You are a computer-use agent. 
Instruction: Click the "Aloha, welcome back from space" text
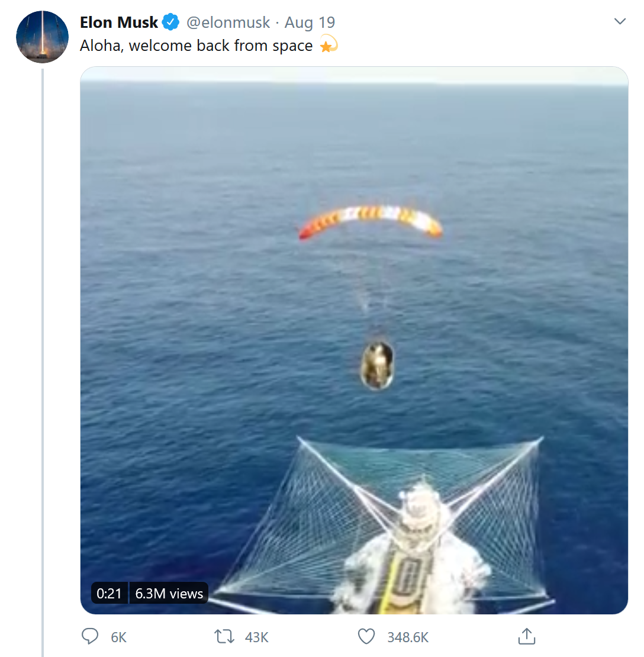pyautogui.click(x=196, y=46)
